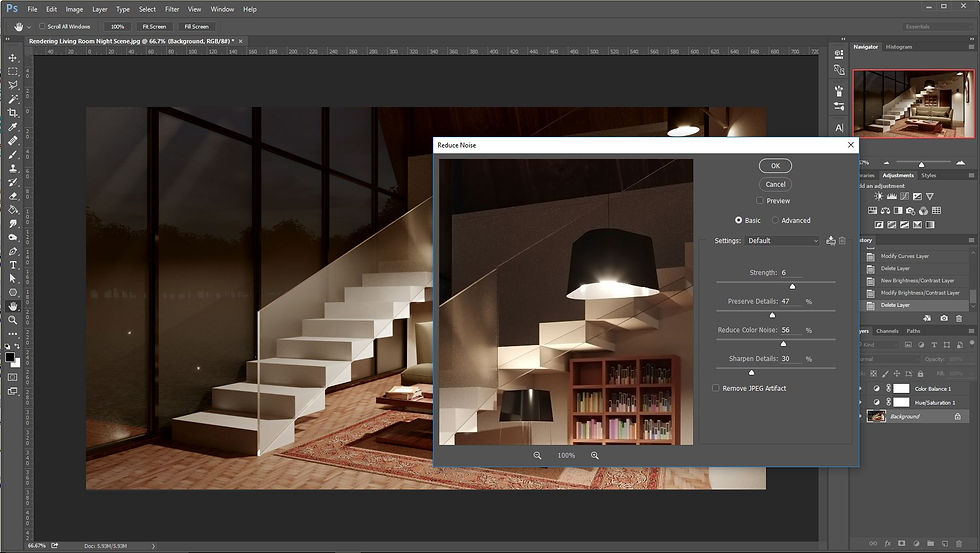Select the Horizontal Type tool
Image resolution: width=980 pixels, height=553 pixels.
tap(12, 265)
